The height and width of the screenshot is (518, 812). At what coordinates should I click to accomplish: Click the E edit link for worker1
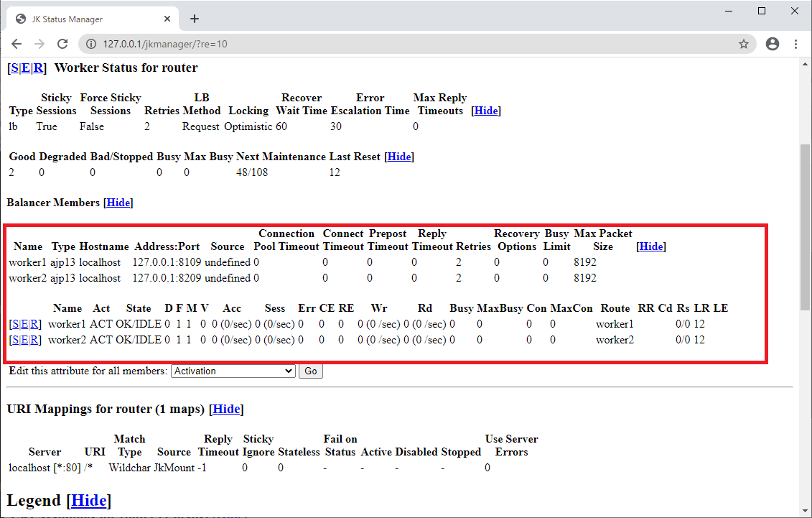tap(25, 324)
